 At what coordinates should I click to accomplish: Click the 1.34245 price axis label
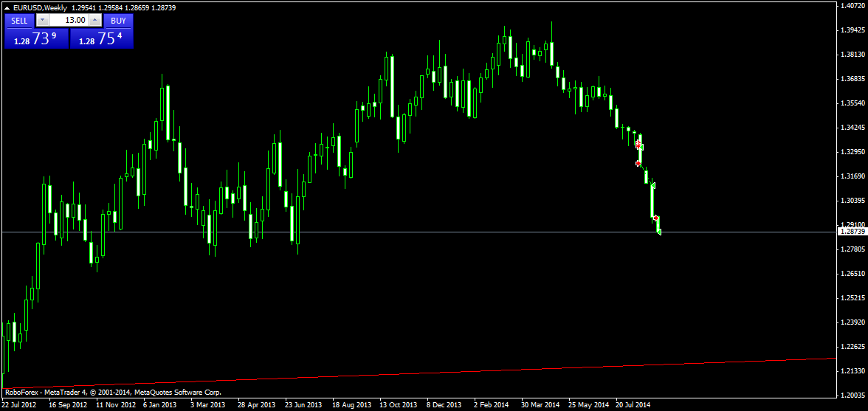(852, 127)
